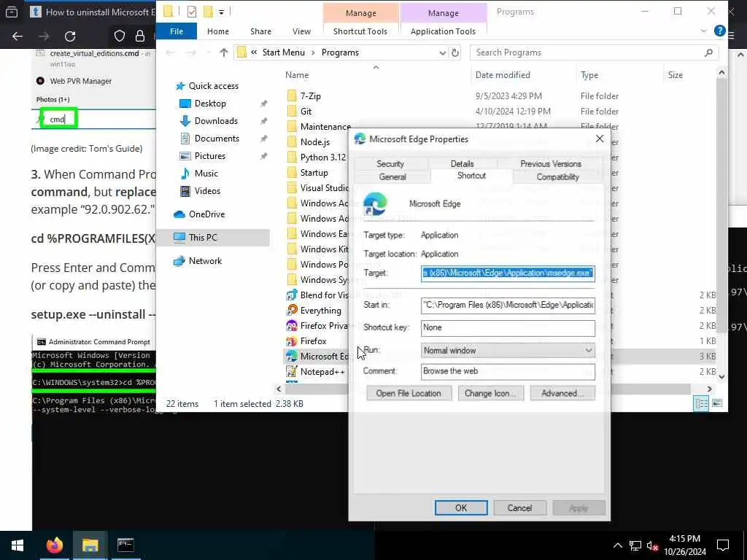Screen dimensions: 747x560
Task: Refresh the Programs folder view
Action: click(x=455, y=52)
